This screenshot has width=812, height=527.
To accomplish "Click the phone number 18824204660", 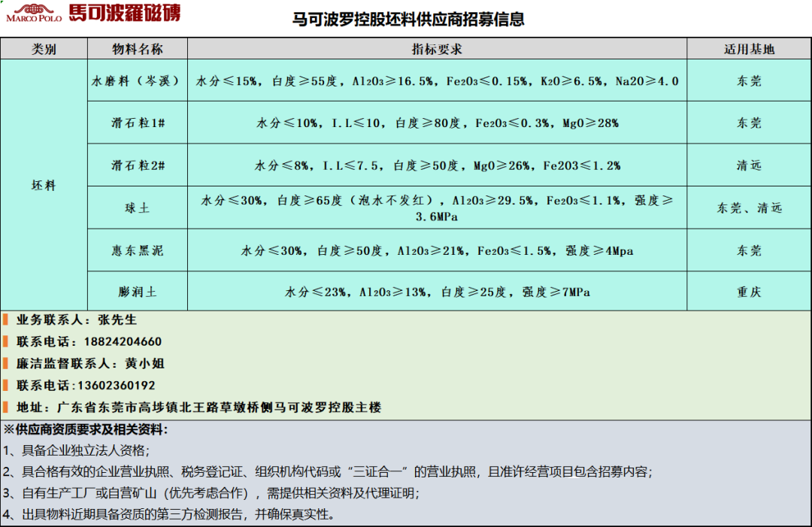I will pos(123,341).
